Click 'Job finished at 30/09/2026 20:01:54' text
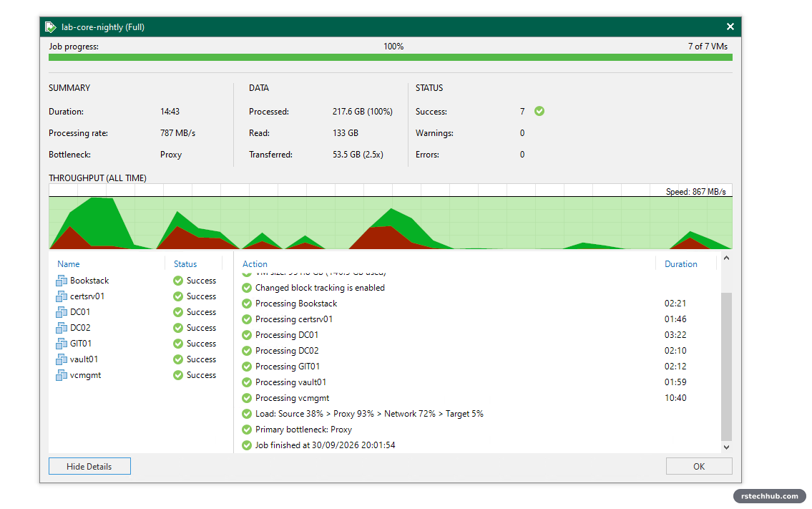This screenshot has width=812, height=509. [x=326, y=445]
